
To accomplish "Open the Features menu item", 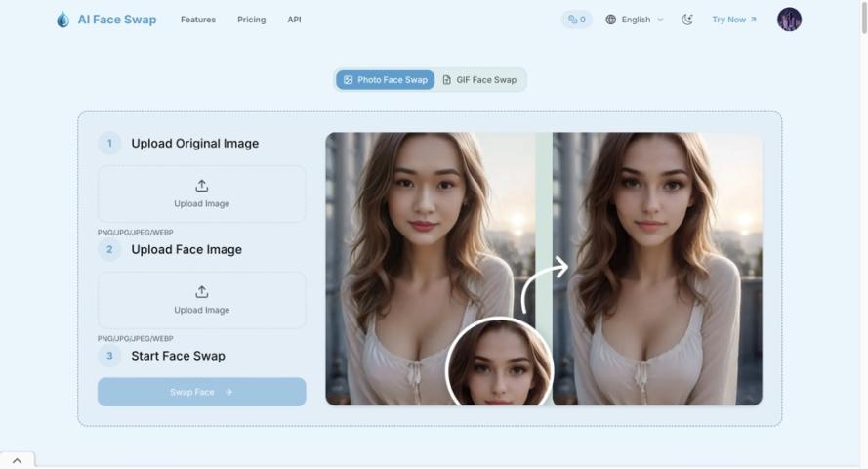I will pyautogui.click(x=198, y=20).
